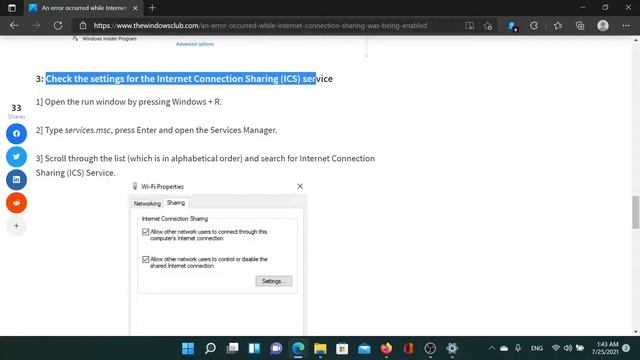
Task: Add this page to favorites star
Action: (488, 26)
